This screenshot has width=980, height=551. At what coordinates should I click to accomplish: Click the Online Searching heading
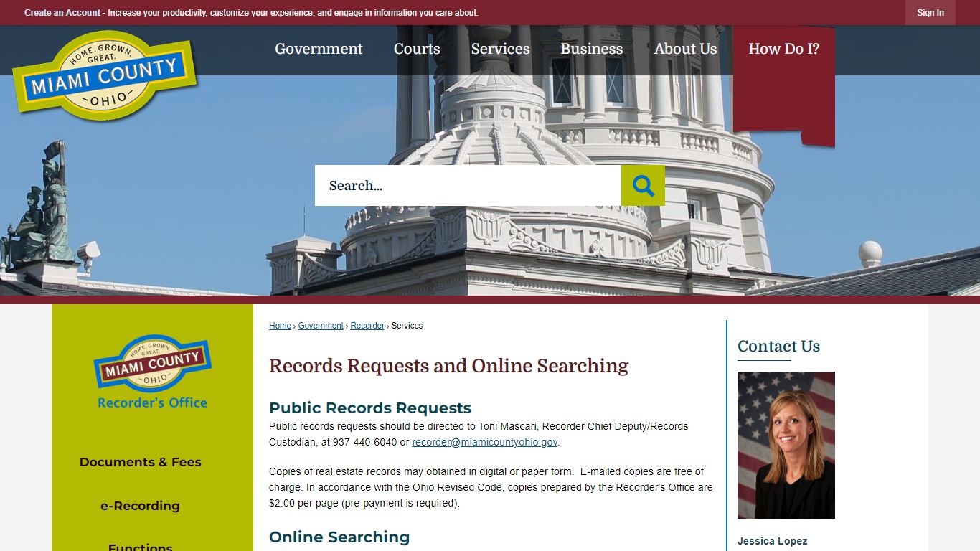tap(339, 537)
